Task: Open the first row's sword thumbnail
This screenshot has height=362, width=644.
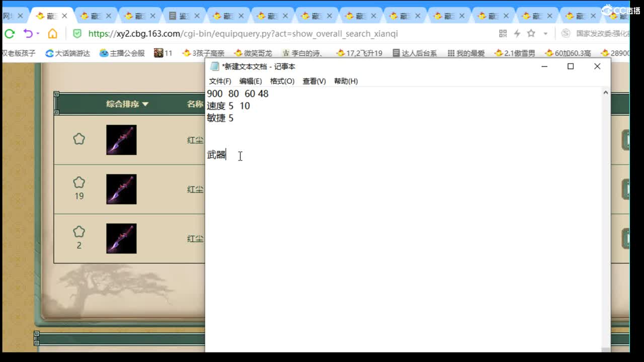Action: coord(121,140)
